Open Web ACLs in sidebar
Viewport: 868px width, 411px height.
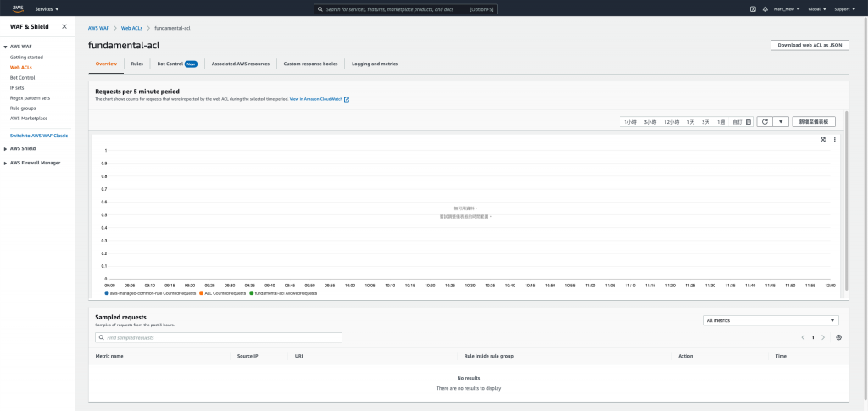[21, 68]
